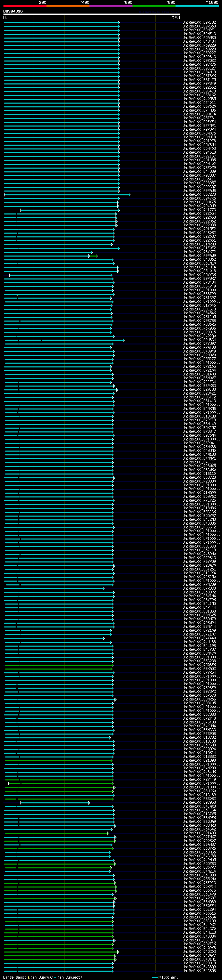
Task: Open hit UniRef100_A9NUI8
Action: (199, 137)
